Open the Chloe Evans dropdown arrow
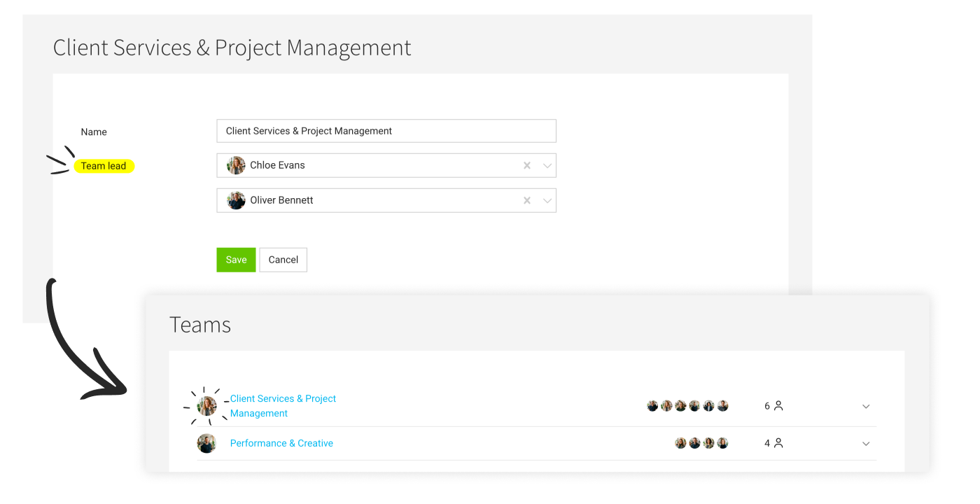This screenshot has height=504, width=980. coord(547,166)
